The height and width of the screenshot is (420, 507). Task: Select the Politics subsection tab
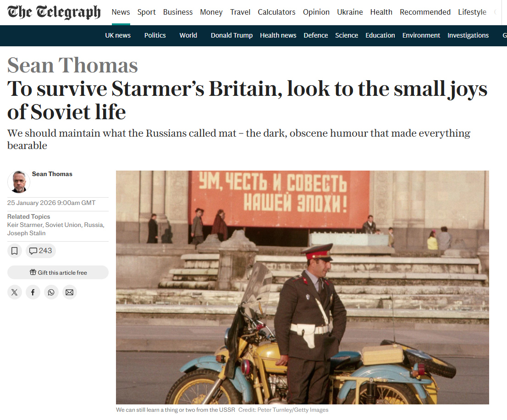[155, 36]
